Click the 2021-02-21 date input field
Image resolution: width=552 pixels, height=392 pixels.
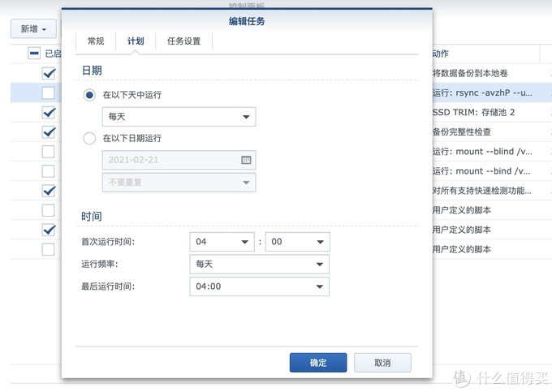click(179, 160)
